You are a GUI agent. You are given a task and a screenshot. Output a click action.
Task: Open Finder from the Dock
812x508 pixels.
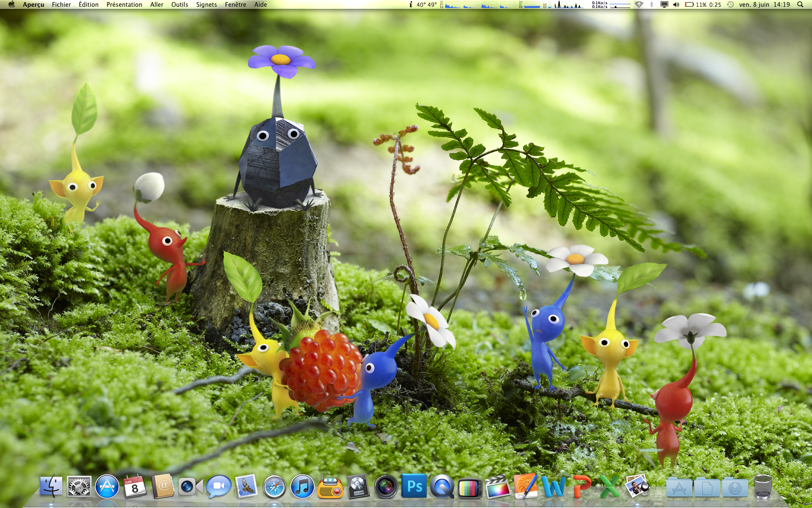tap(51, 487)
